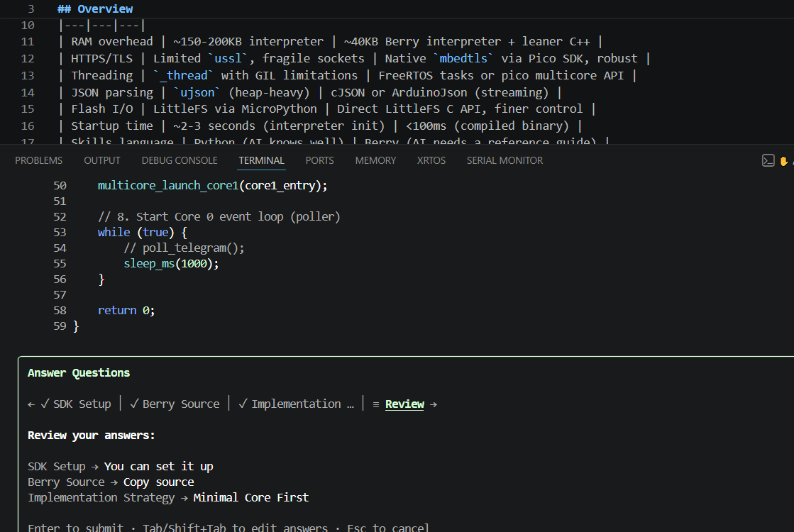Click the left arrow before SDK Setup

click(x=31, y=404)
